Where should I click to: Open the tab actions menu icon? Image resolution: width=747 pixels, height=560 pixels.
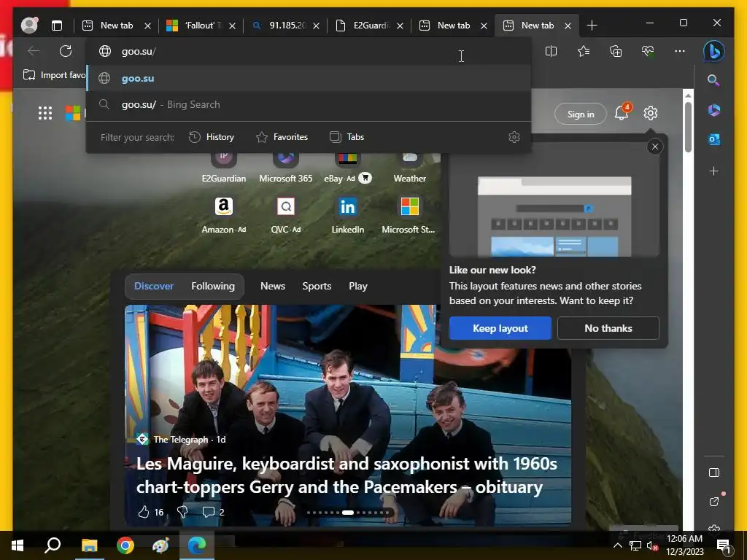click(57, 26)
